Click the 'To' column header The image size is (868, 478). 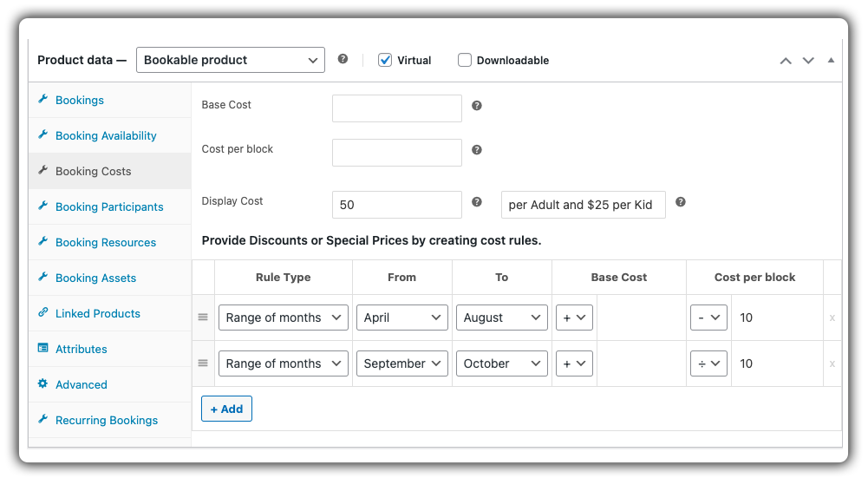click(501, 277)
